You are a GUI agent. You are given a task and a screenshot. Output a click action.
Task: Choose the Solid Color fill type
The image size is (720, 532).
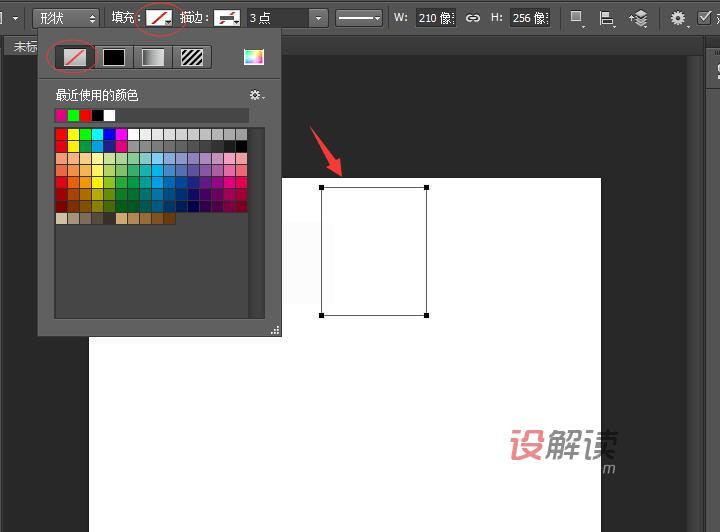click(x=114, y=57)
